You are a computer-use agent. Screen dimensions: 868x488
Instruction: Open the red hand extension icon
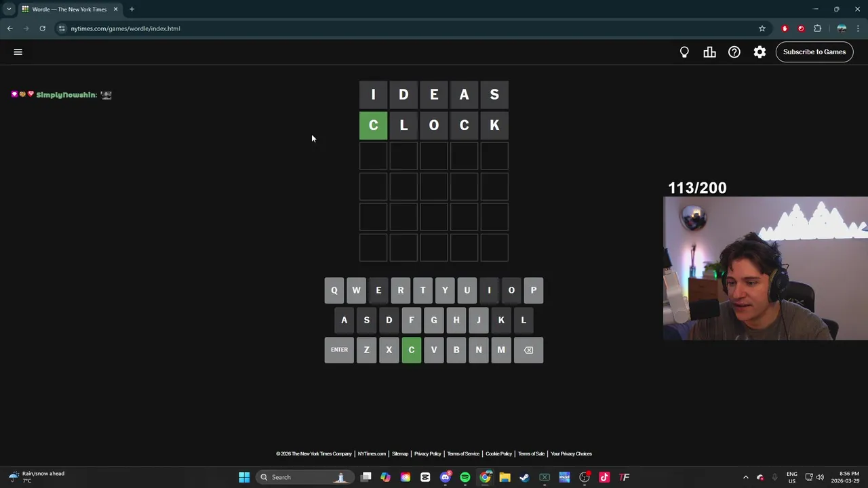point(785,28)
